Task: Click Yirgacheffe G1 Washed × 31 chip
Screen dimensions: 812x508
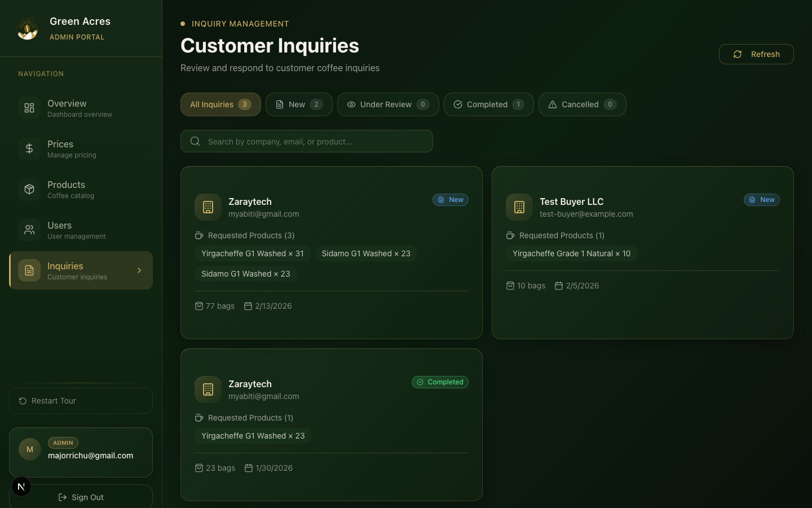Action: pos(253,253)
